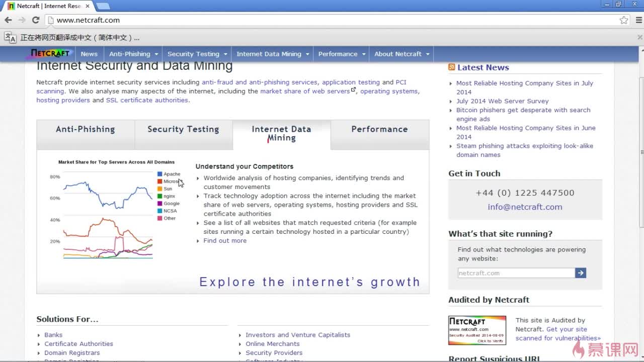Open the hosting providers link
Image resolution: width=644 pixels, height=362 pixels.
point(63,100)
